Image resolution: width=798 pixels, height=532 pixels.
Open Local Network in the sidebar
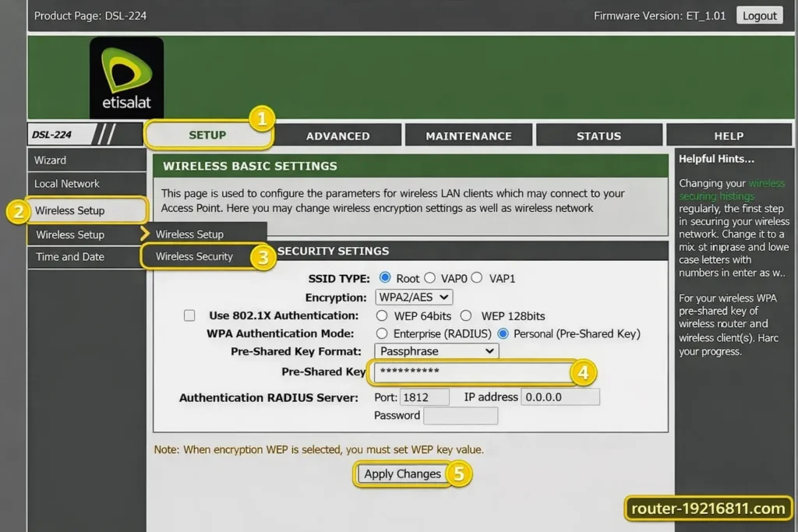67,184
